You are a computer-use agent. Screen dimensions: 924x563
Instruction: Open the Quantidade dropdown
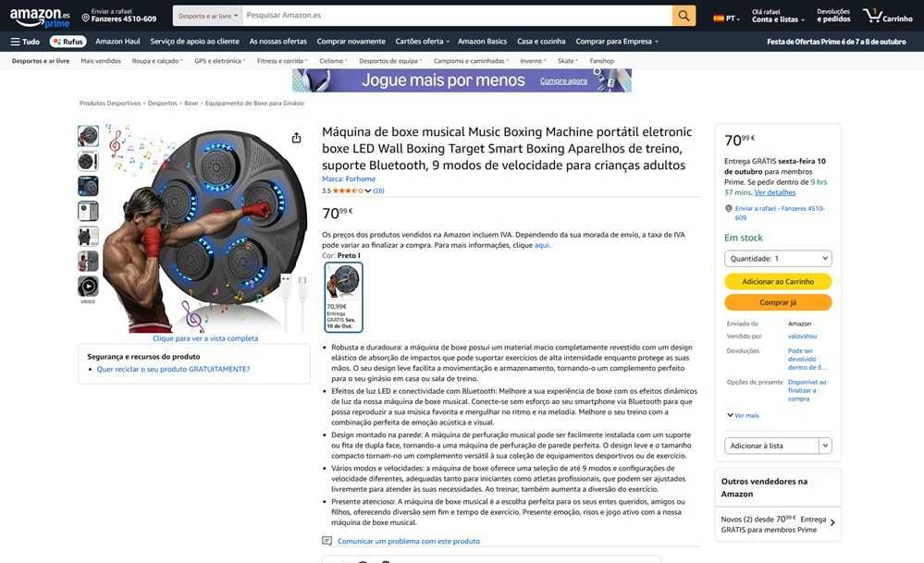778,259
